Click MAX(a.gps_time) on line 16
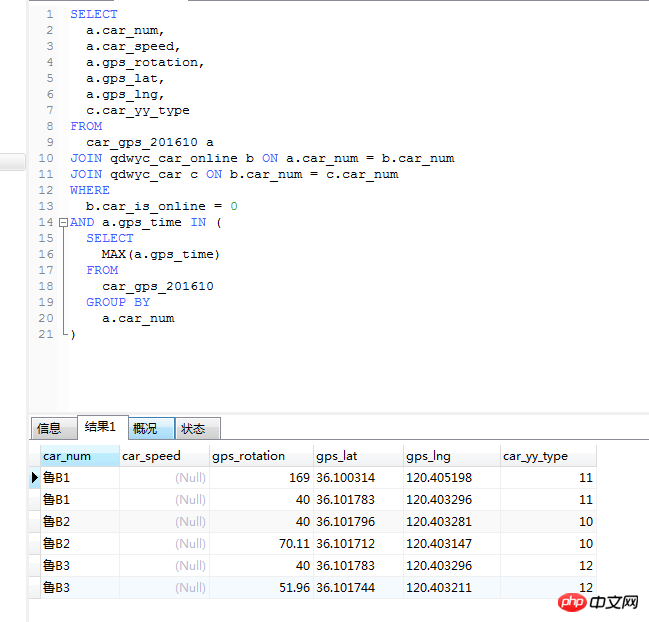This screenshot has width=649, height=622. point(161,255)
